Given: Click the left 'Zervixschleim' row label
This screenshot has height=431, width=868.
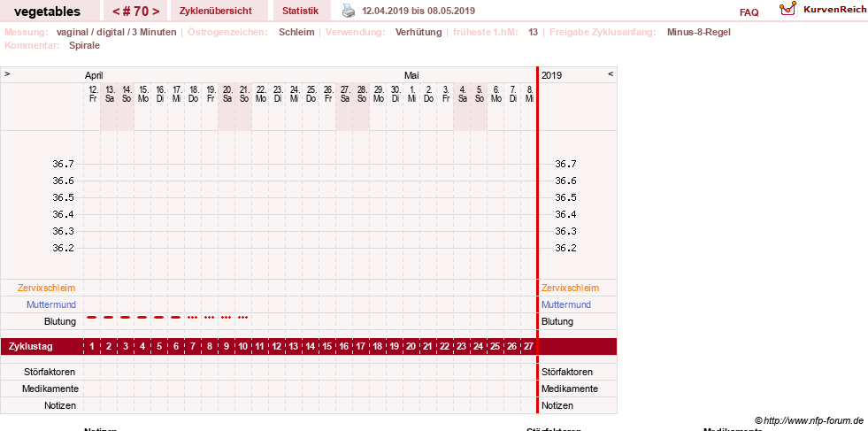Looking at the screenshot, I should (x=47, y=288).
